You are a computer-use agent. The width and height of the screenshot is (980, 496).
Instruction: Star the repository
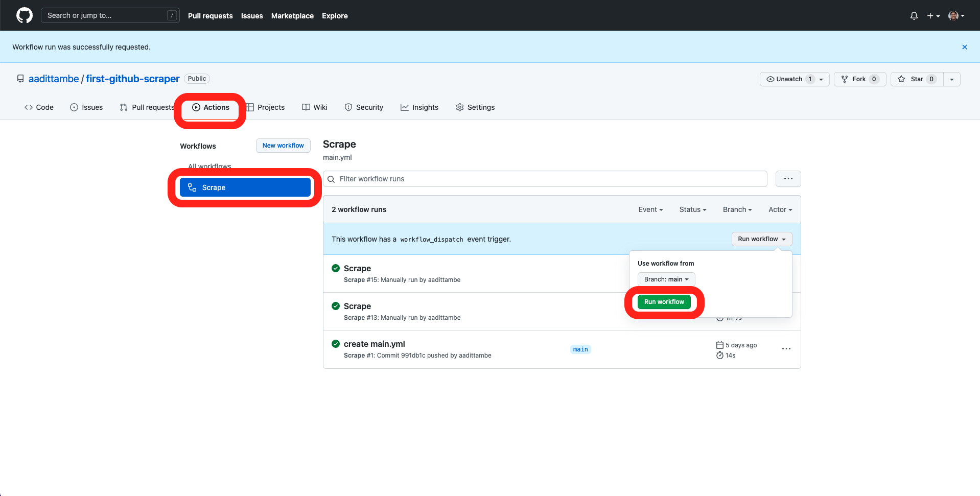point(917,79)
